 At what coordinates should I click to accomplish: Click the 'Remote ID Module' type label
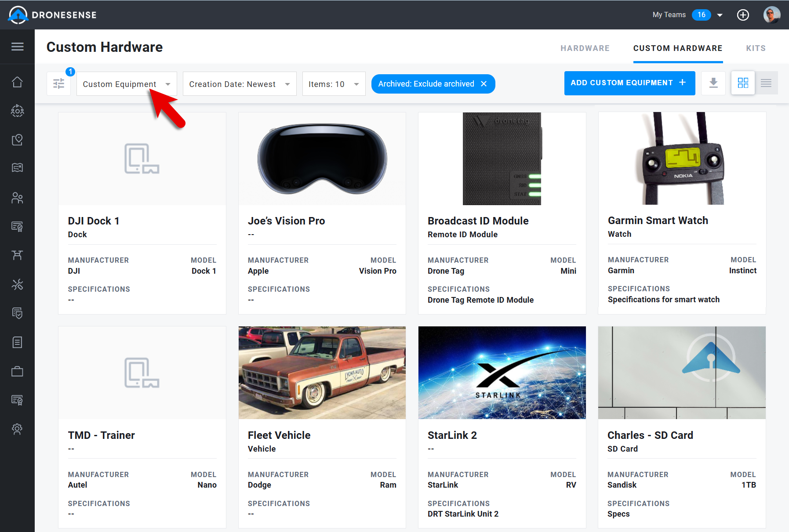[462, 235]
